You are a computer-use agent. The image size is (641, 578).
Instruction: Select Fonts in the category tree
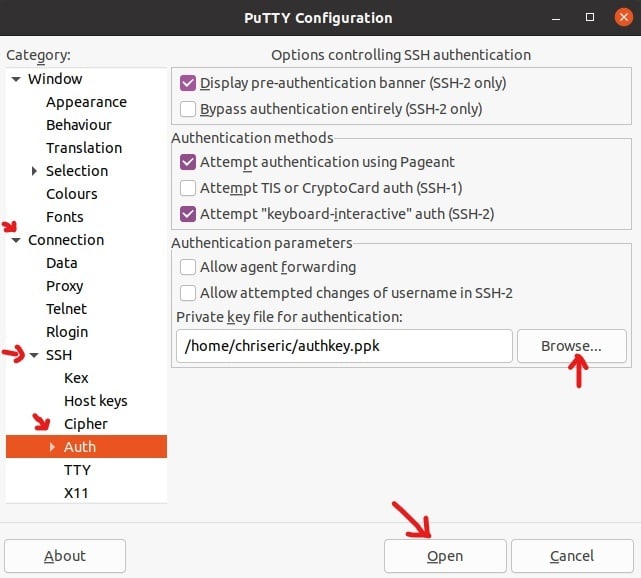tap(65, 217)
